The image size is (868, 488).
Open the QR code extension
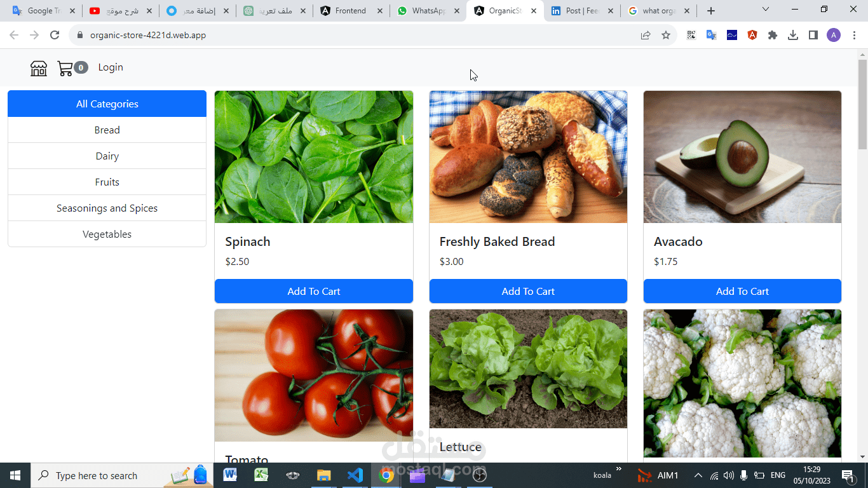(691, 35)
